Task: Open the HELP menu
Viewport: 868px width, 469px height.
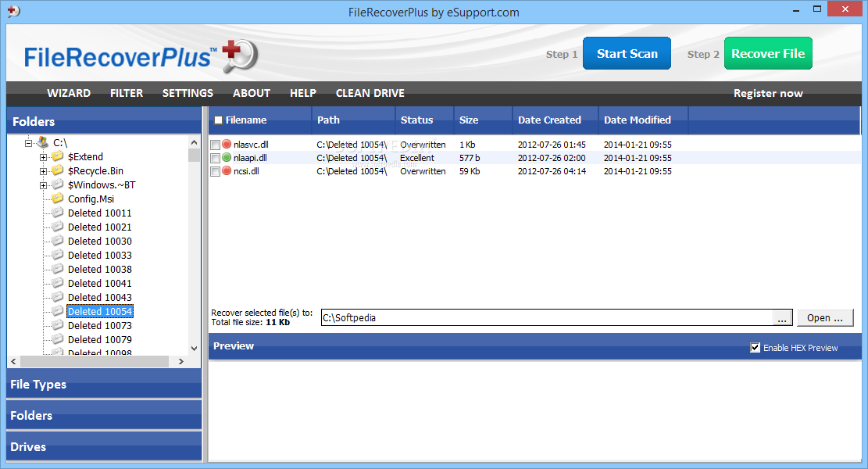Action: [x=303, y=93]
